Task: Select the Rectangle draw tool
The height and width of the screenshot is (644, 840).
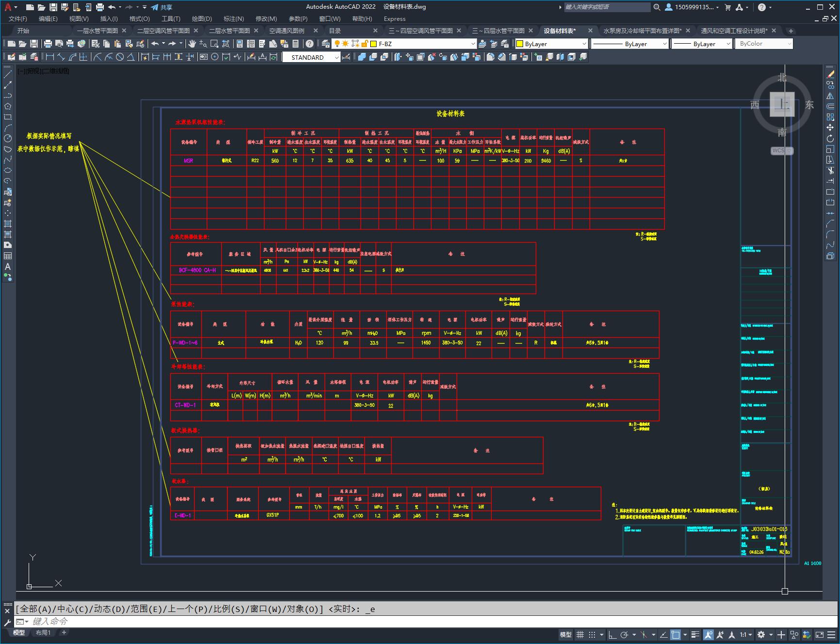Action: [8, 117]
